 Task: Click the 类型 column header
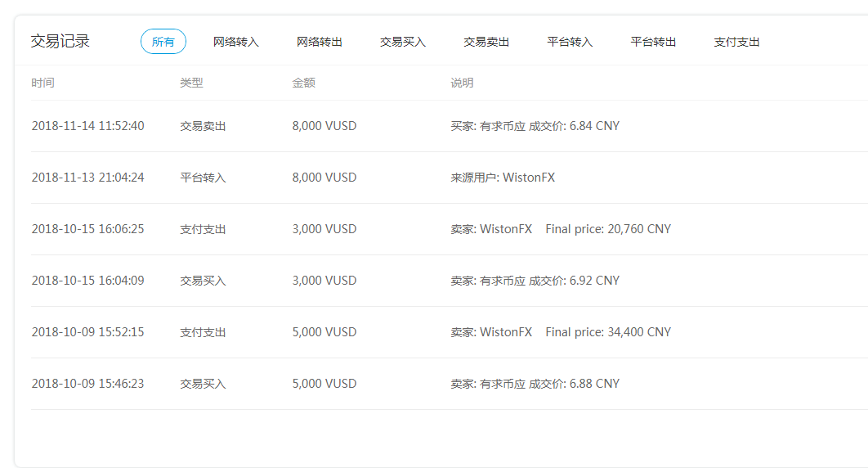tap(191, 83)
